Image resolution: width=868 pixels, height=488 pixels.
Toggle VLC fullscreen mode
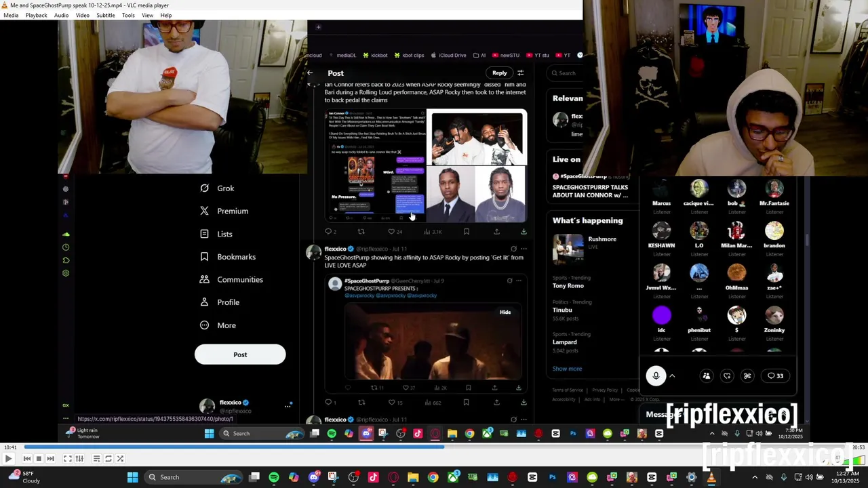pos(68,459)
